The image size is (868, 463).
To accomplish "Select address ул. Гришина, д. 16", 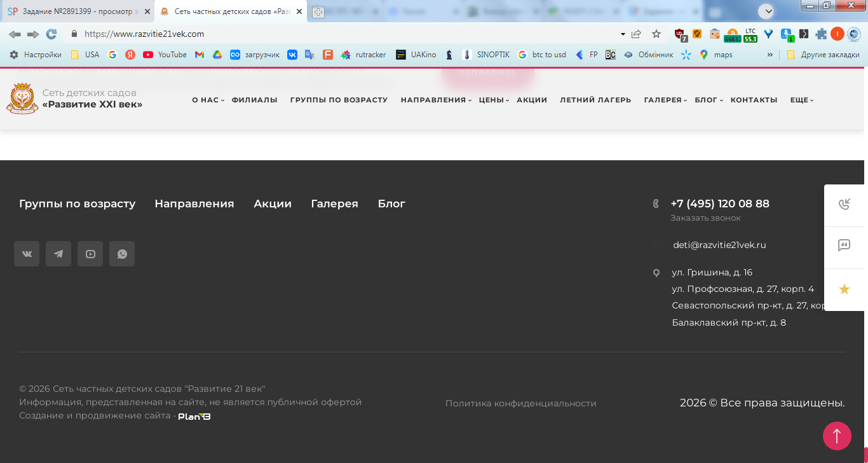I will pyautogui.click(x=712, y=272).
